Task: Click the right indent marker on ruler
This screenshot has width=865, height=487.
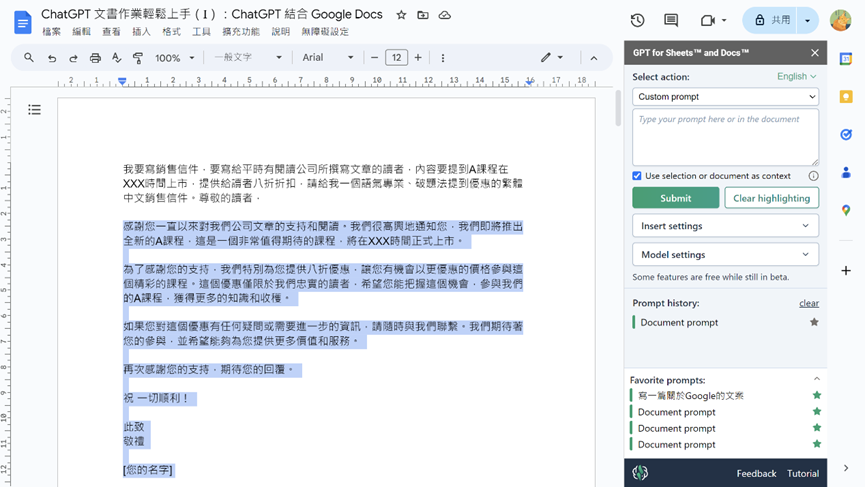Action: coord(530,82)
